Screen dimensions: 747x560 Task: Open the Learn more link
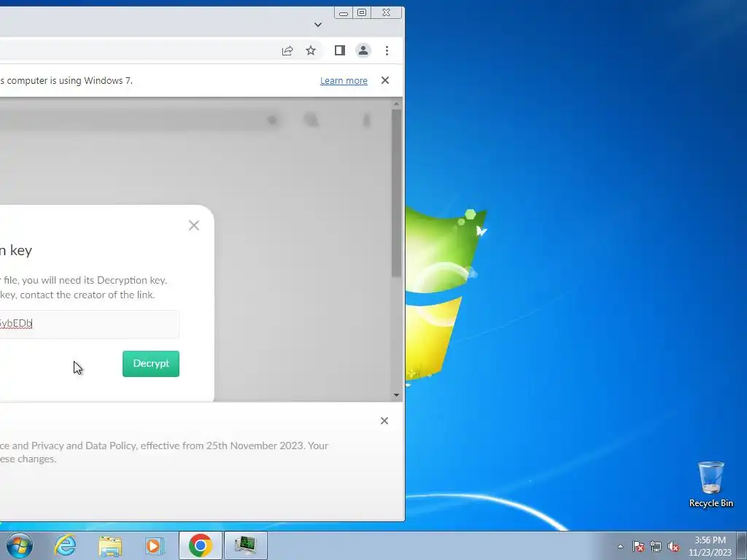[344, 80]
